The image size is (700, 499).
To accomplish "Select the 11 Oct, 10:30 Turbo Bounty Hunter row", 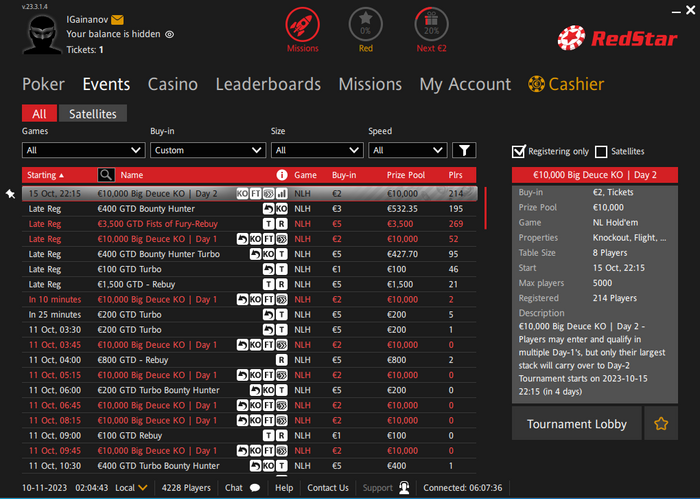I will (x=249, y=466).
